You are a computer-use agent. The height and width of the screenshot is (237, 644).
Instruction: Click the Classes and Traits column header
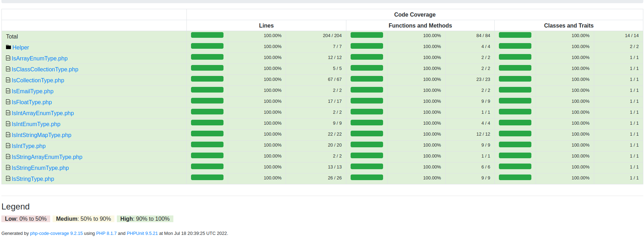[x=569, y=25]
